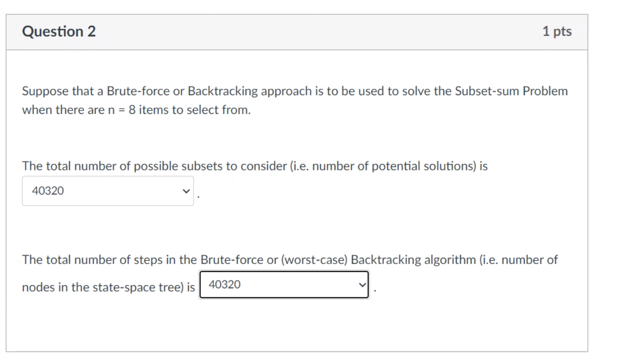Click 'Subset-sum Problem' in the first paragraph
This screenshot has width=619, height=364.
[511, 92]
